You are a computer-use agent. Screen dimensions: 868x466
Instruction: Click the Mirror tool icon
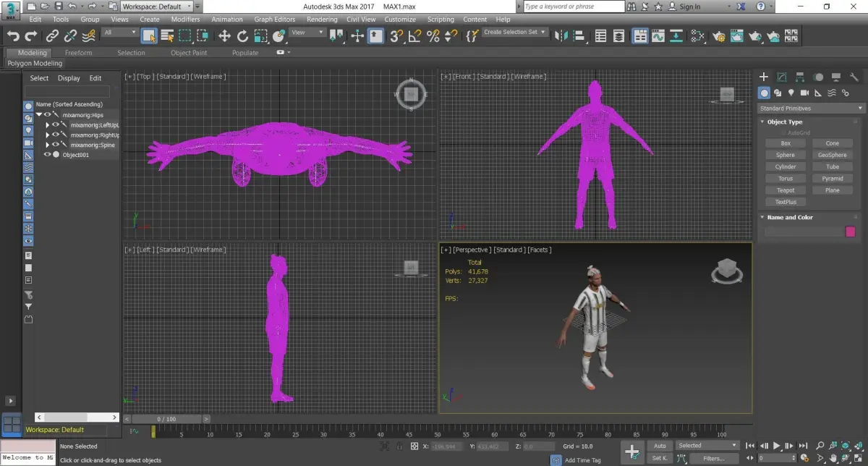tap(562, 35)
